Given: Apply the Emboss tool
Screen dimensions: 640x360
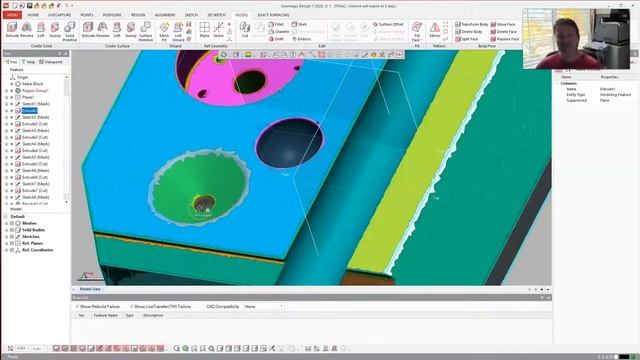Looking at the screenshot, I should pyautogui.click(x=302, y=39).
